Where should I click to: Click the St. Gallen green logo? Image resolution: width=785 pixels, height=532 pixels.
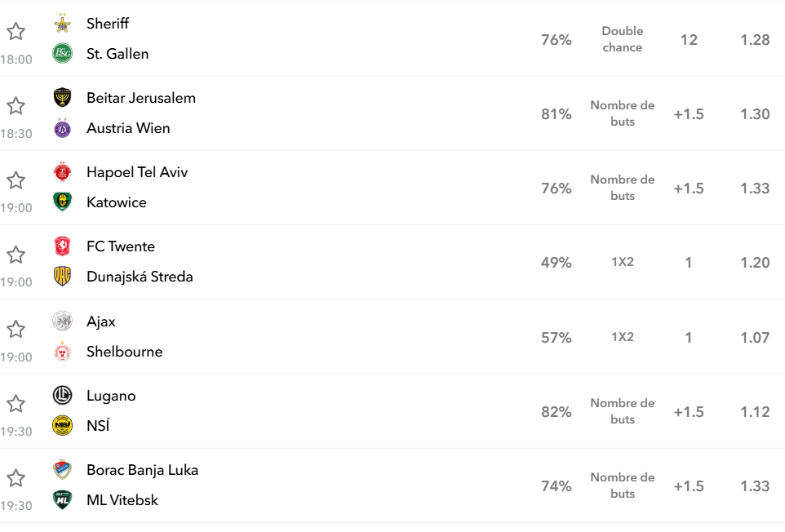tap(63, 54)
